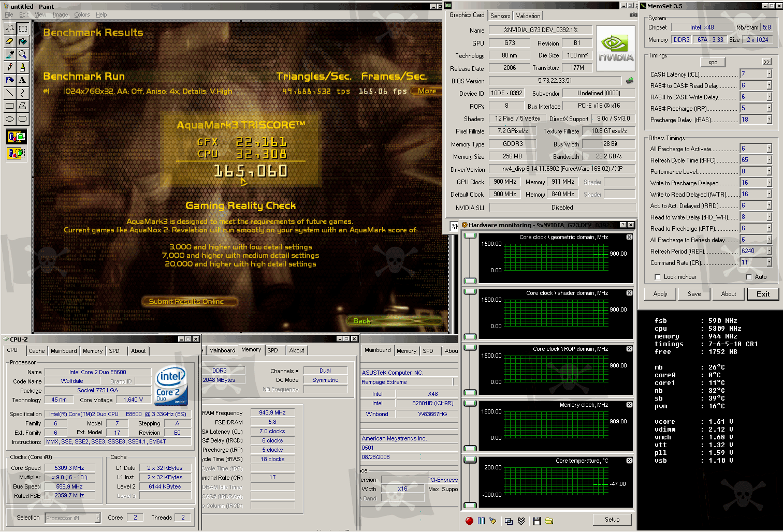Viewport: 783px width, 532px height.
Task: Select the Curve tool in Paint
Action: [23, 93]
